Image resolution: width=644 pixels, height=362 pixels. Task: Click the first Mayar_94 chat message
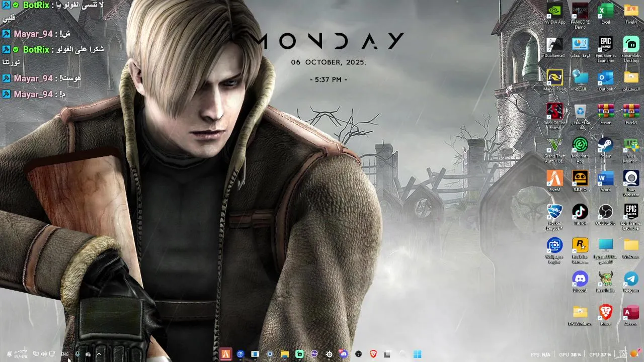(x=37, y=34)
